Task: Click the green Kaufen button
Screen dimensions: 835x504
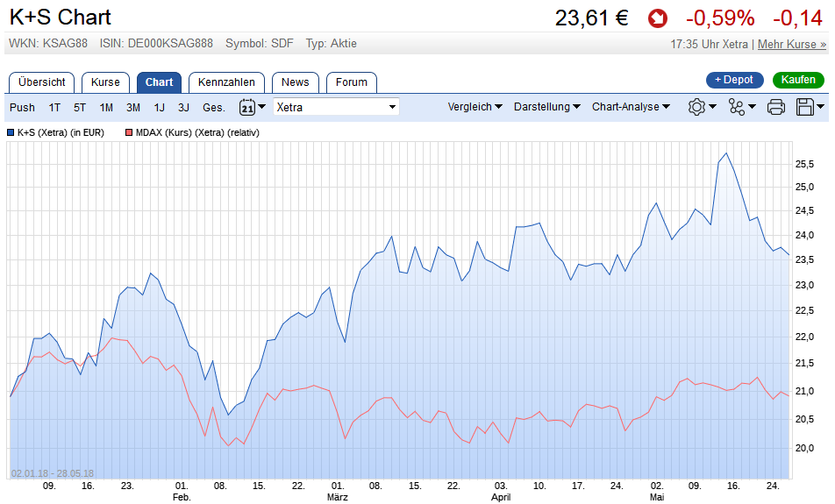Action: pos(798,80)
